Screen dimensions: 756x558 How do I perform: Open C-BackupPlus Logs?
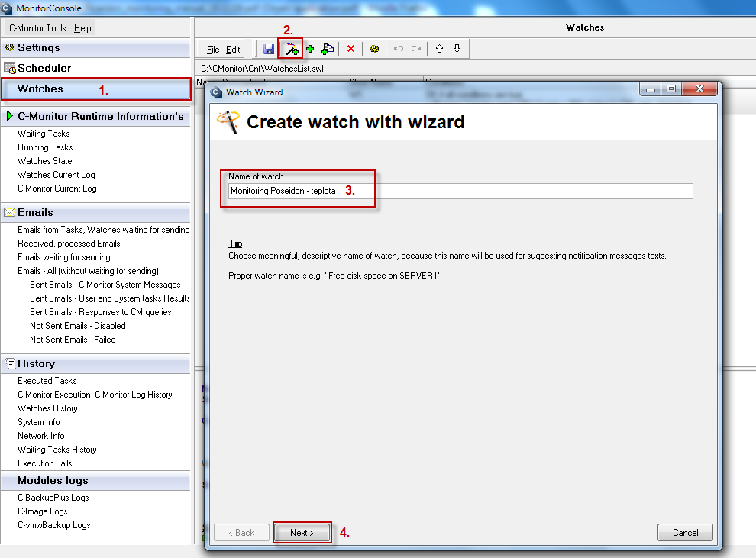click(x=53, y=498)
